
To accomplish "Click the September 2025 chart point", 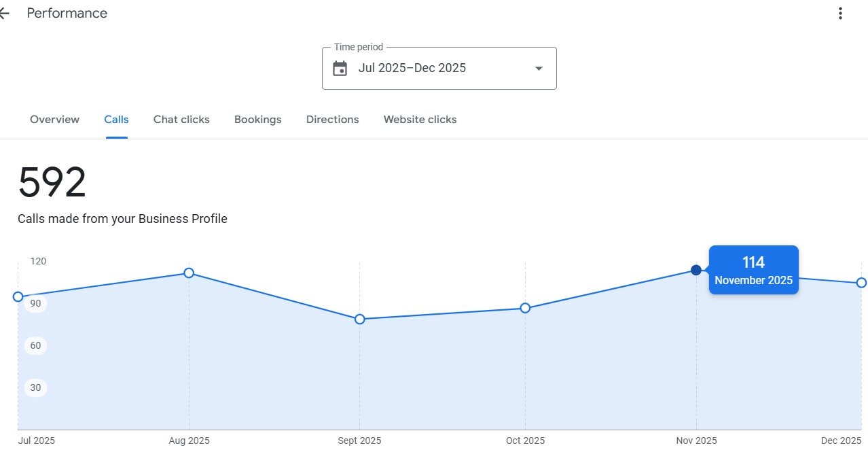I will tap(360, 319).
